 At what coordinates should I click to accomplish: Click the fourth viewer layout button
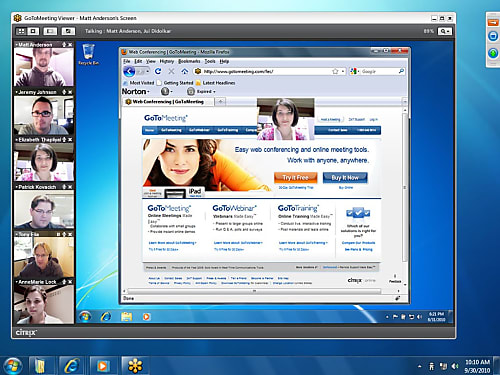click(x=68, y=31)
